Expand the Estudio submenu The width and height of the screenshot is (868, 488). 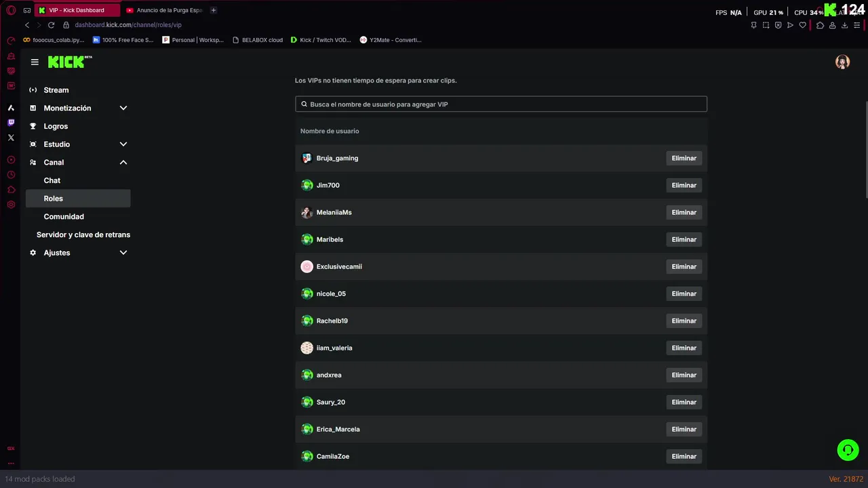coord(123,144)
